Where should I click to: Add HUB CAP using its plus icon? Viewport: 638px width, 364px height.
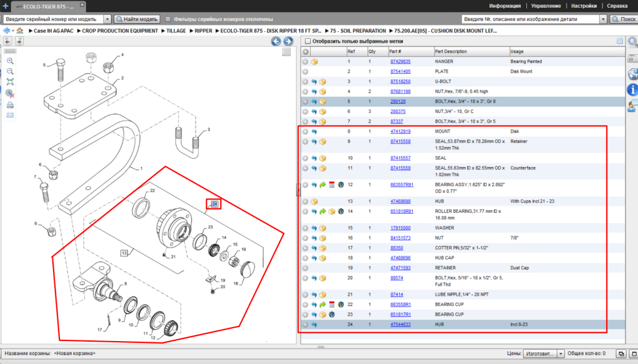coord(305,258)
